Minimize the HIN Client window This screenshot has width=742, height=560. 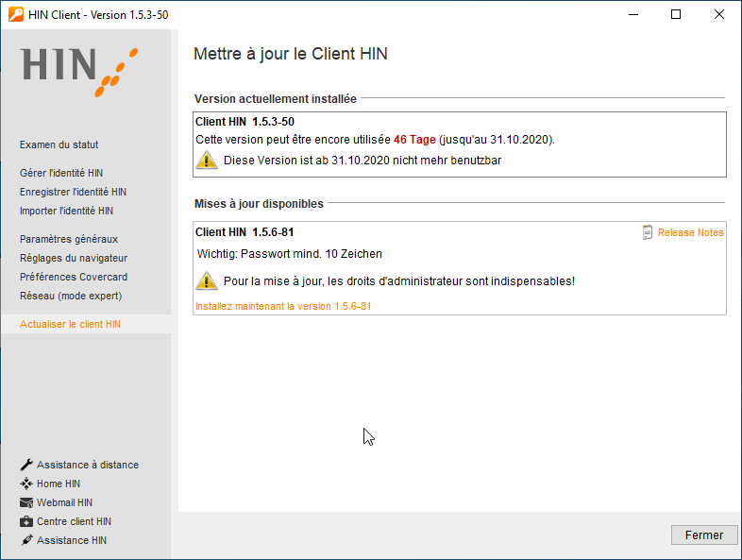pos(633,15)
